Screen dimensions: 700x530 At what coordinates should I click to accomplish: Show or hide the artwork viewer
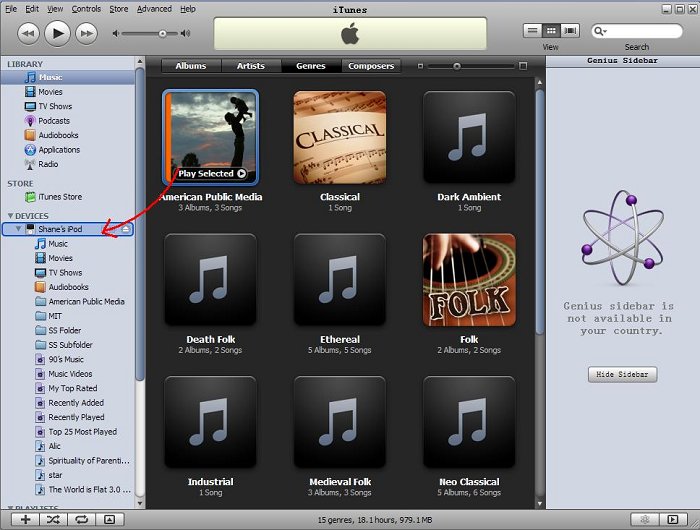coord(109,519)
